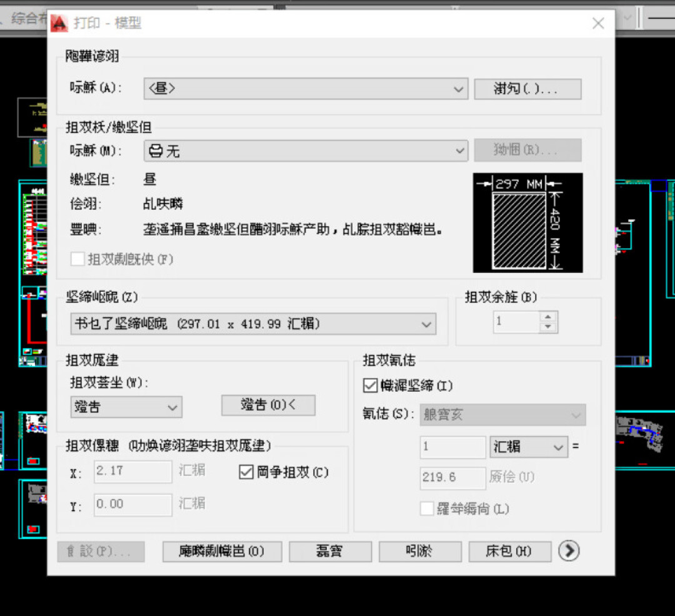Click the Cancel button left of Help (H)

click(x=420, y=552)
